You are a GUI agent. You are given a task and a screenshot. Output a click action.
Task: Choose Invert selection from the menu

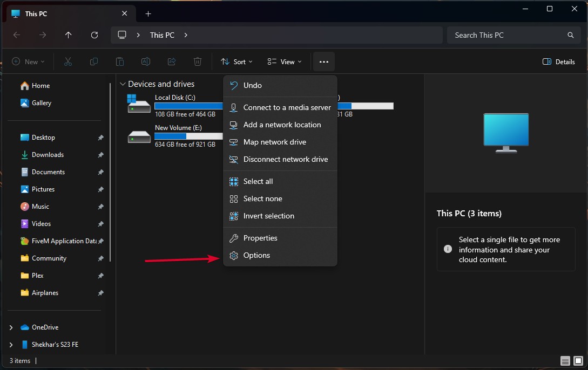coord(268,216)
